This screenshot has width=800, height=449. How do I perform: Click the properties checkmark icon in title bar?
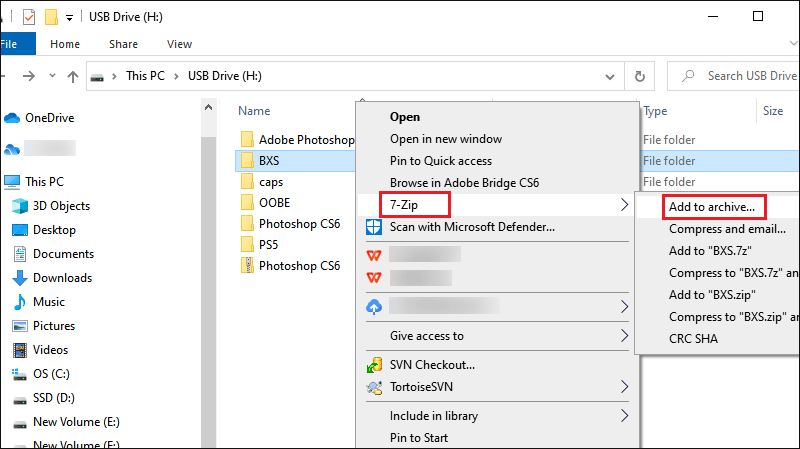[29, 17]
